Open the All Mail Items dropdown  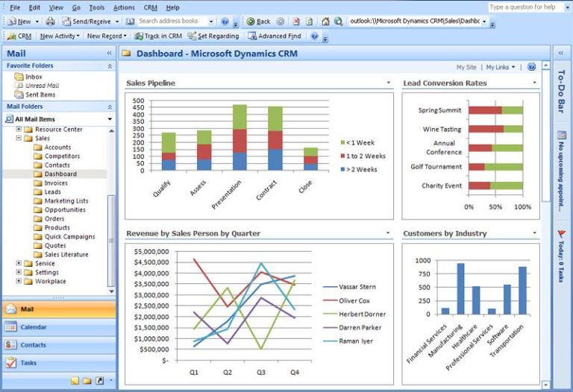110,119
